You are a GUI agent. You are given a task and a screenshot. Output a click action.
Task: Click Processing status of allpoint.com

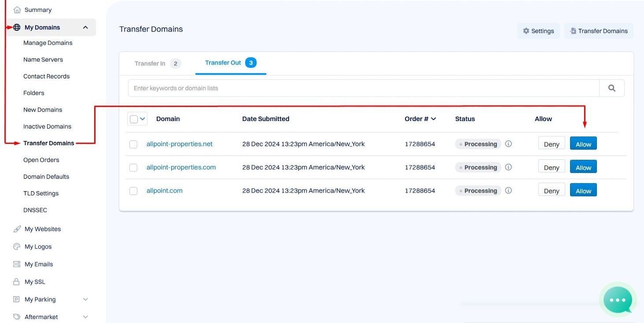coord(478,191)
